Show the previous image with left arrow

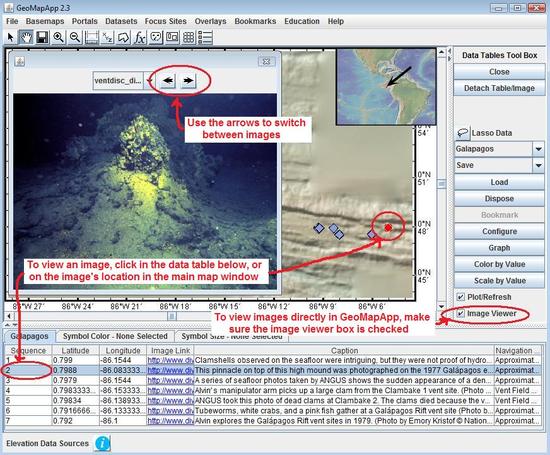(x=168, y=80)
